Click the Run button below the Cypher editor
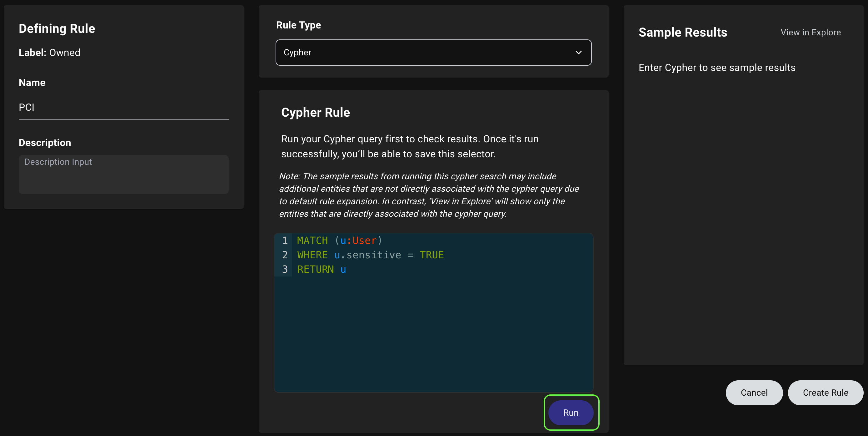 (x=571, y=413)
